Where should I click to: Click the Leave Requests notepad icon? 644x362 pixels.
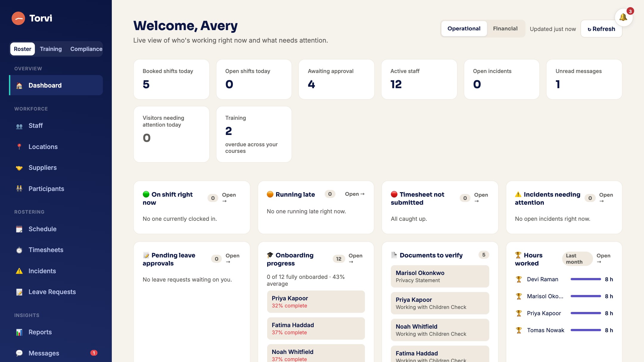point(19,292)
